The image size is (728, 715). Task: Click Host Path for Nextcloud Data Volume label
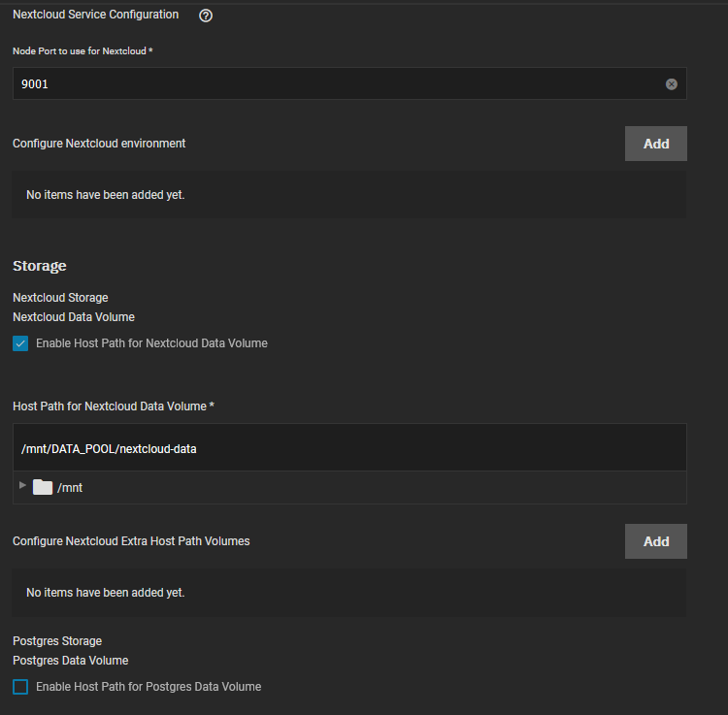(114, 406)
